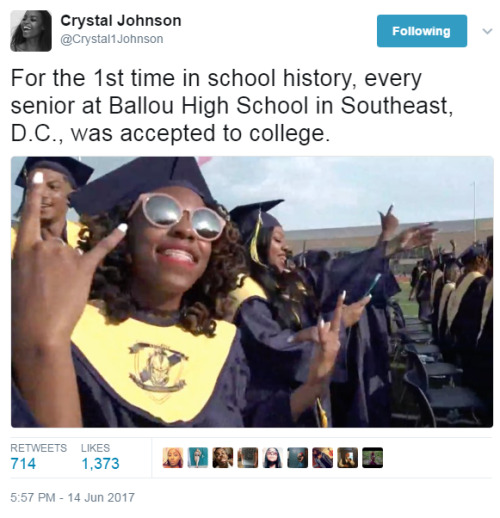Open the @Crystal1Johnson handle link
The width and height of the screenshot is (500, 518).
[112, 39]
